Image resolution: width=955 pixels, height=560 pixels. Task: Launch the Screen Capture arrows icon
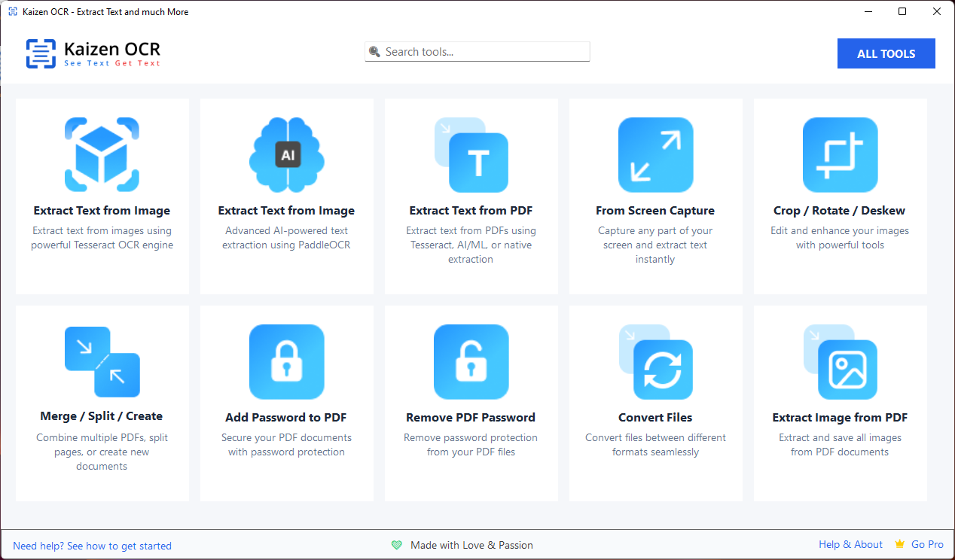(x=655, y=154)
